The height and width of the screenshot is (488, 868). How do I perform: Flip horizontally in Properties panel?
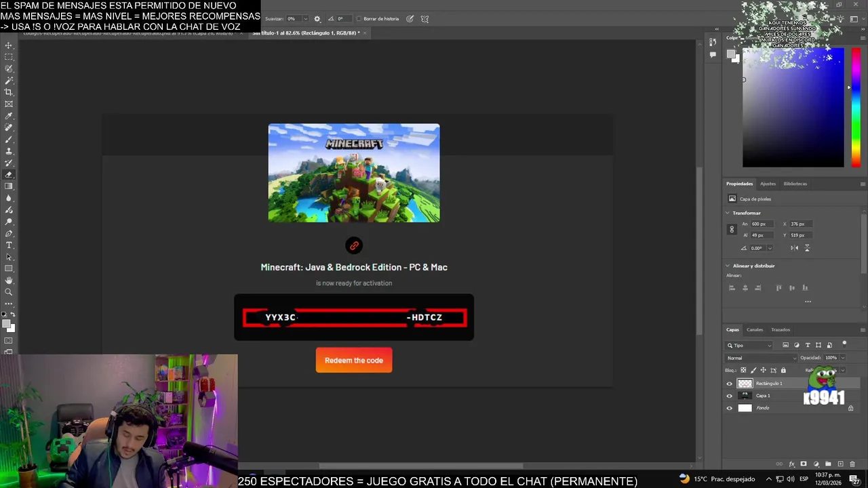click(x=794, y=248)
